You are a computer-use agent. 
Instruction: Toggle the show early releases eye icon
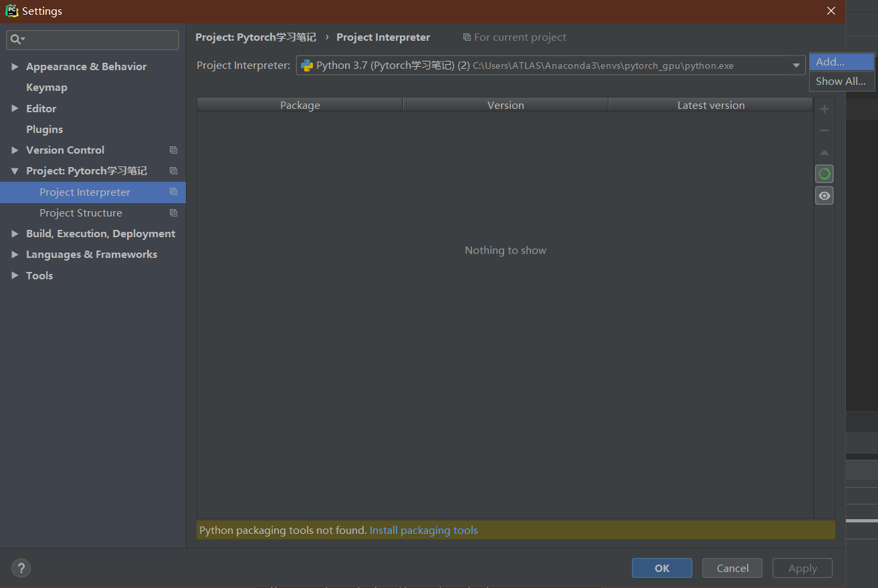pos(825,196)
